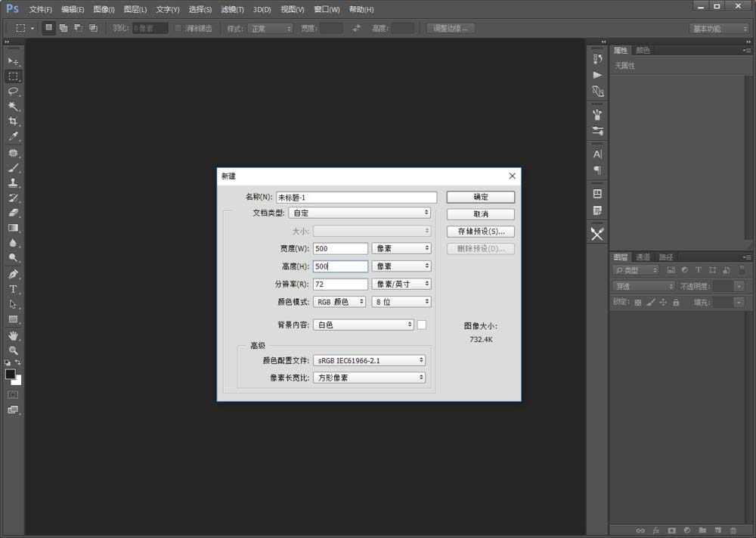756x538 pixels.
Task: Open the 颜色模式 dropdown
Action: pos(339,301)
